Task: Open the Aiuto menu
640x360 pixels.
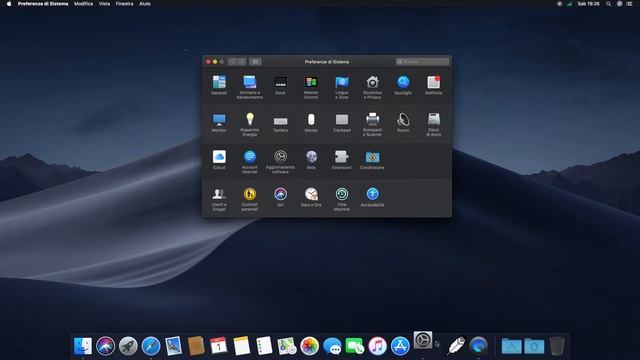Action: pyautogui.click(x=145, y=4)
